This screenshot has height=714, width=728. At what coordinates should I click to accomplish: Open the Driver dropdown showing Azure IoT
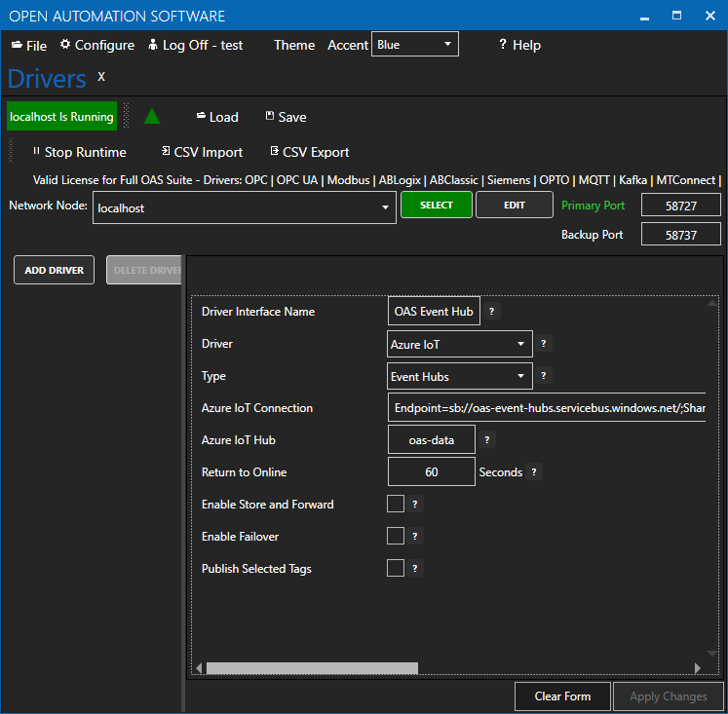point(460,344)
